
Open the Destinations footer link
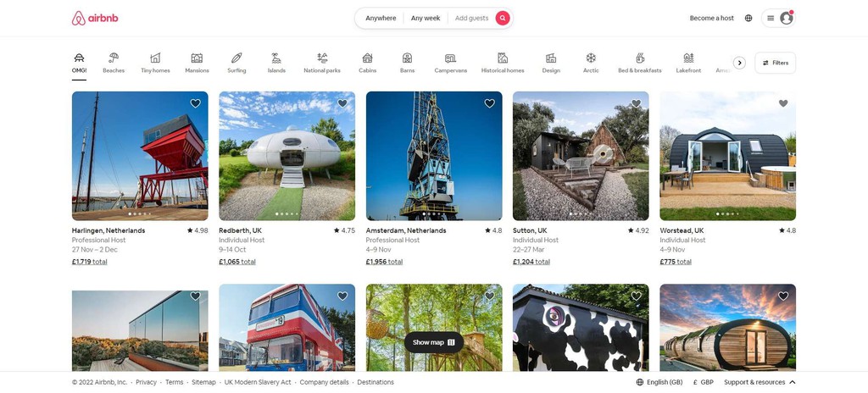coord(376,383)
